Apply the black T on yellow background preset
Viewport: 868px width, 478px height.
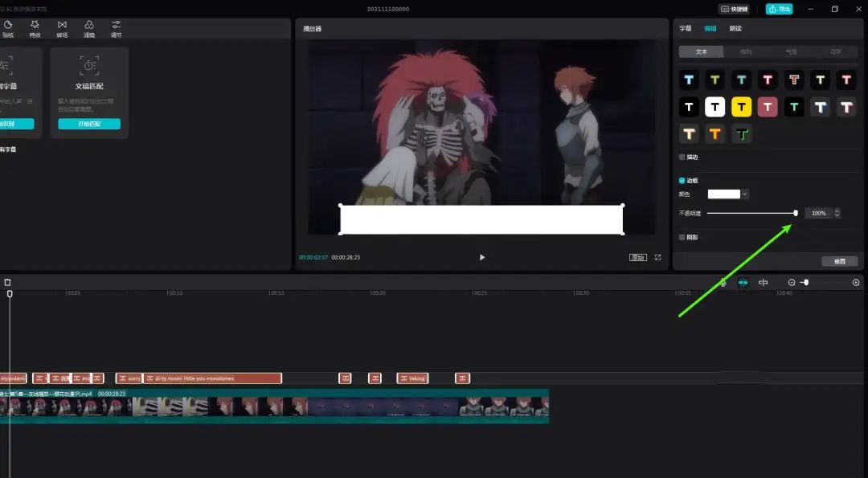tap(741, 107)
